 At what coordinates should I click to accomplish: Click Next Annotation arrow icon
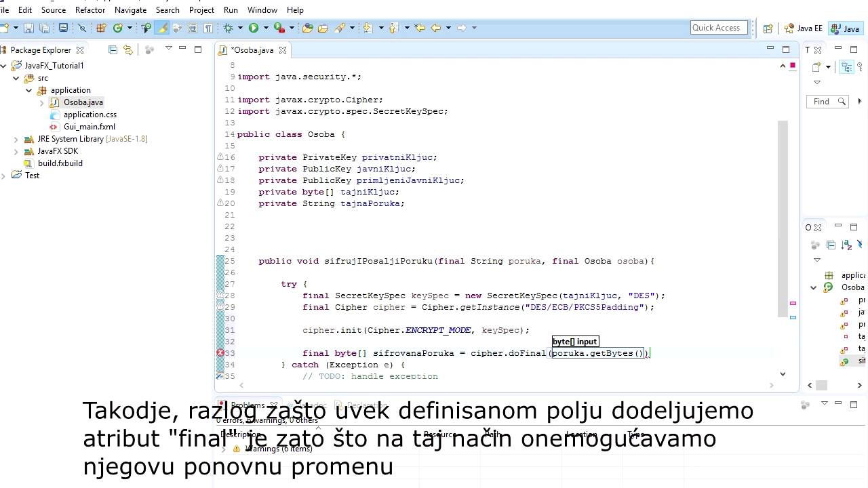[368, 28]
